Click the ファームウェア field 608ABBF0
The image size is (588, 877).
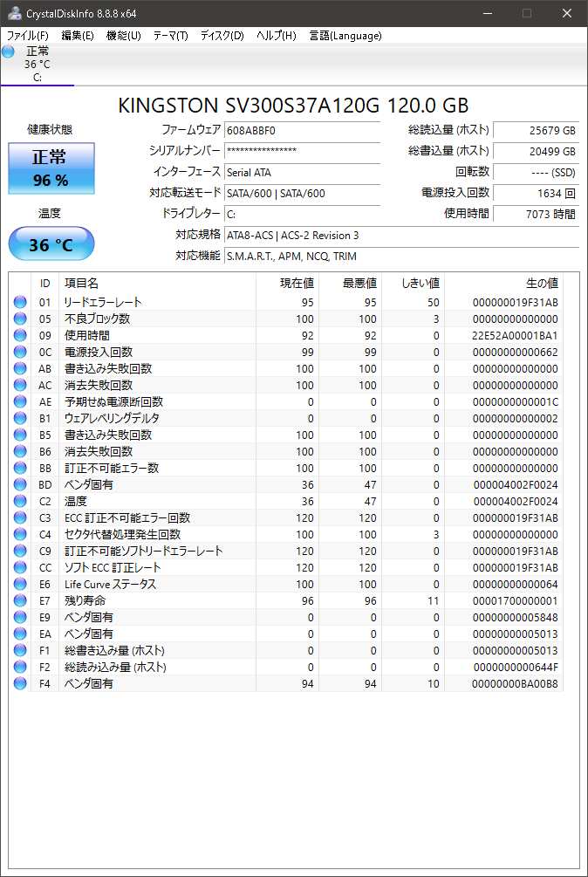click(303, 131)
